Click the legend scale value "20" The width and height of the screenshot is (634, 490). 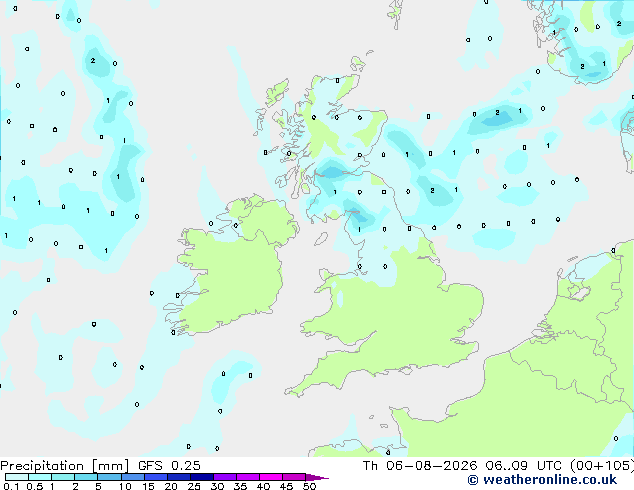pyautogui.click(x=171, y=486)
